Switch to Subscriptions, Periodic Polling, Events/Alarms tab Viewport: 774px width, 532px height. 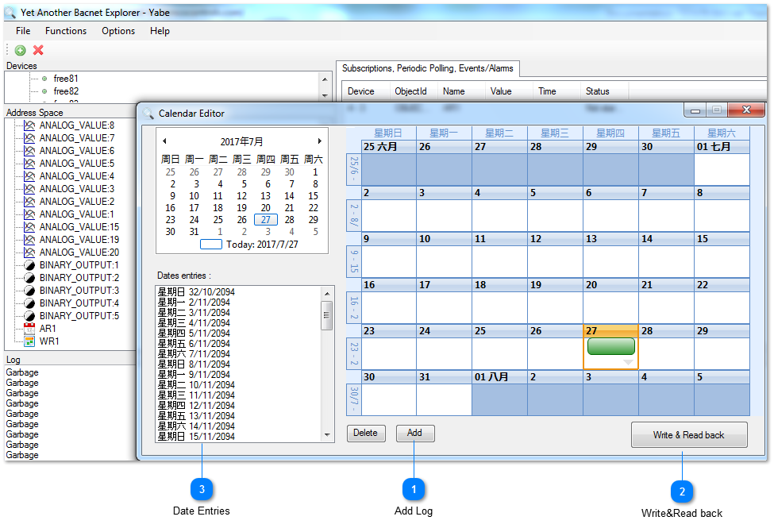click(427, 68)
